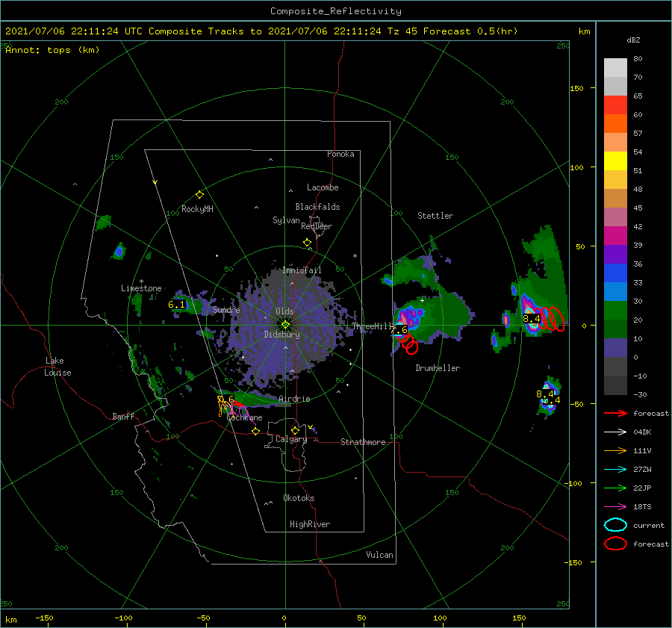Click the 'Annot: tops (km)' label
The height and width of the screenshot is (628, 672).
coord(52,50)
